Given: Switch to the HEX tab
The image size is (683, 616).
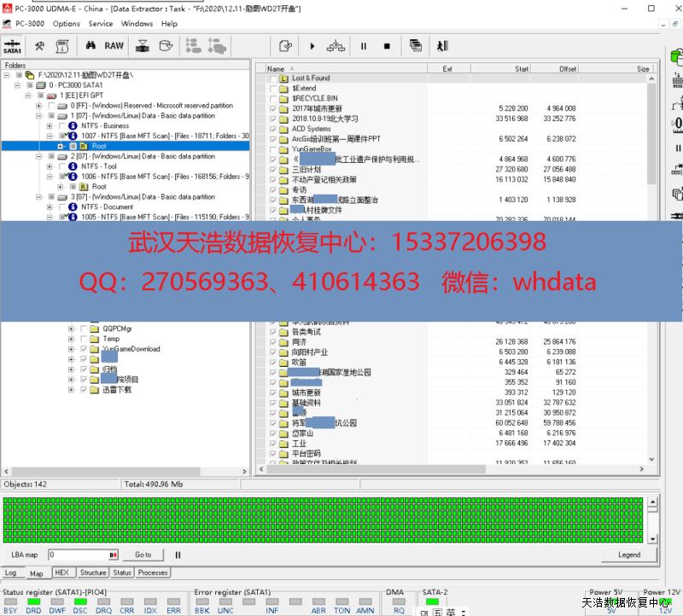Looking at the screenshot, I should pos(61,572).
